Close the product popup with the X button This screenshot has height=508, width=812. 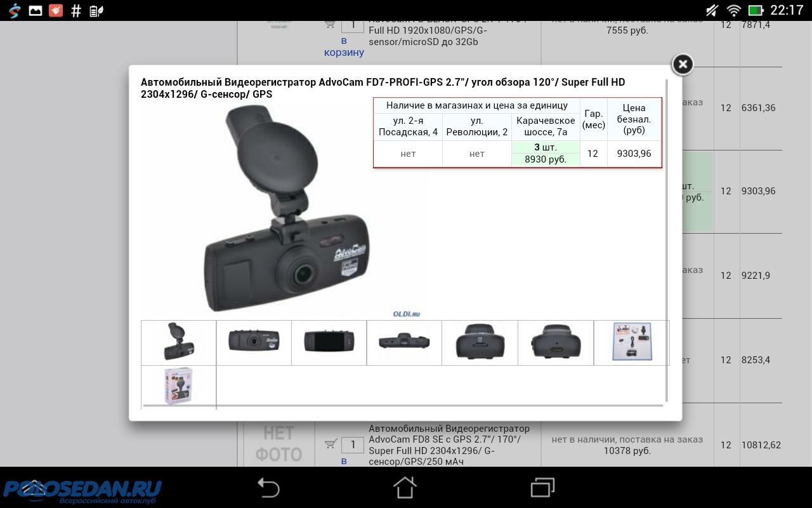point(682,64)
